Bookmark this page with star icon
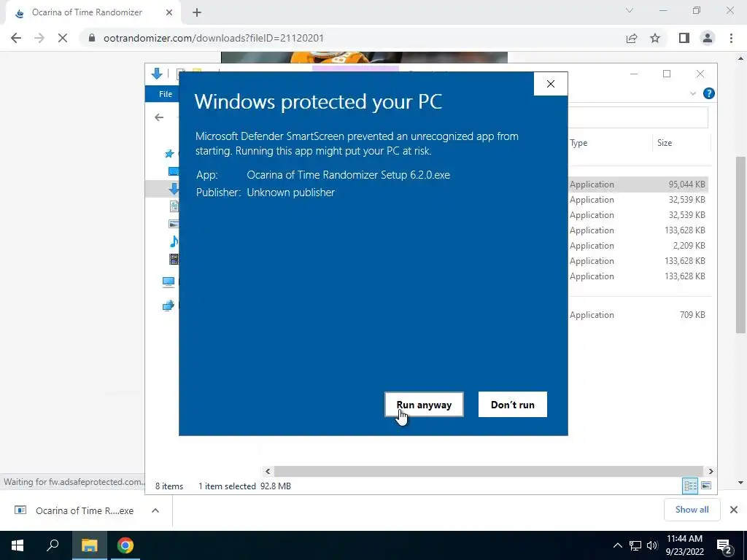Viewport: 747px width, 560px height. (x=655, y=38)
